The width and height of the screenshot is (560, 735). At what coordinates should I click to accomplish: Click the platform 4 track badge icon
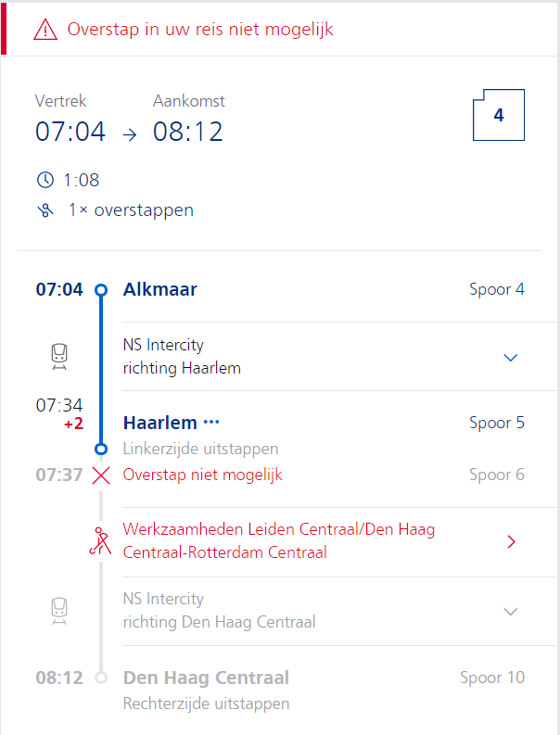tap(499, 115)
